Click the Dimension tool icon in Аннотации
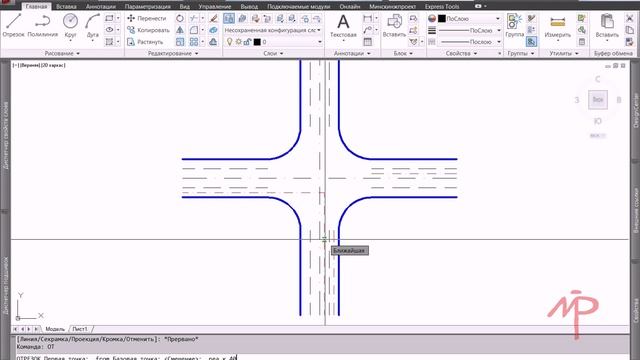 [367, 18]
